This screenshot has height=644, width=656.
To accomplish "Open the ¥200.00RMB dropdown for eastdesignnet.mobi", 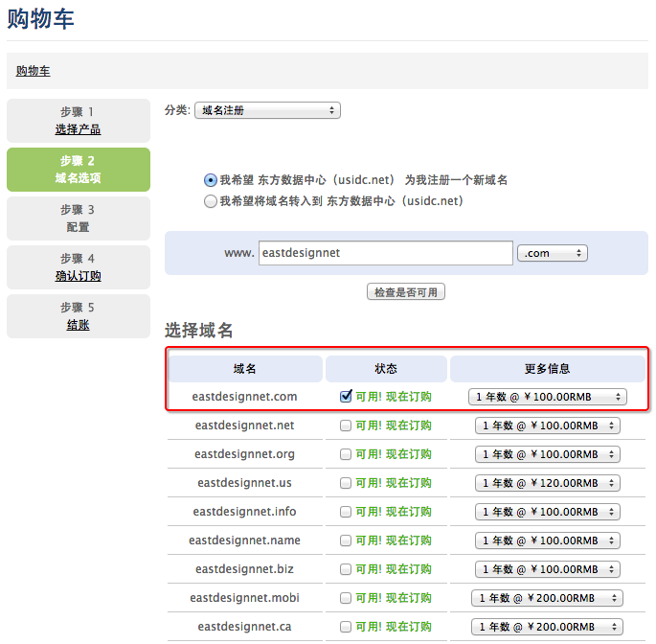I will click(x=547, y=598).
